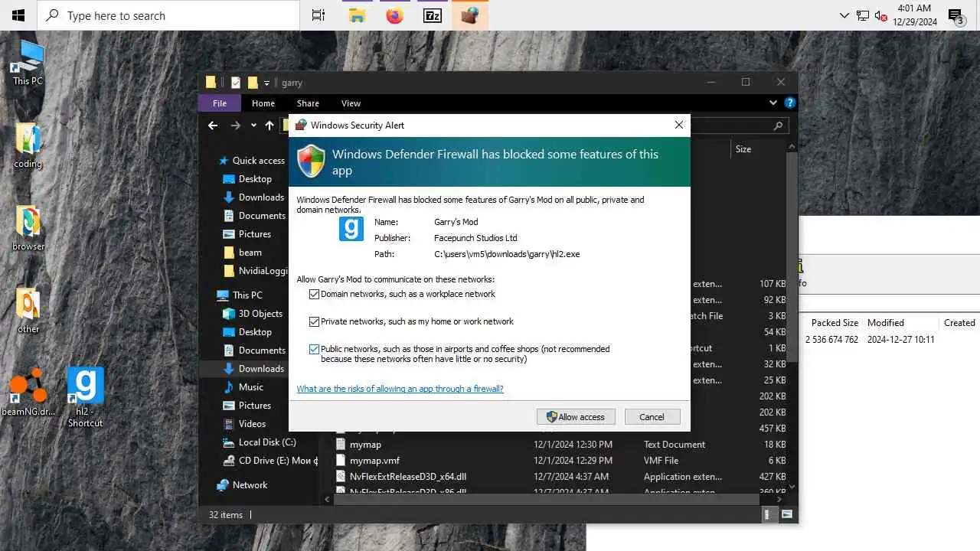Open the Home ribbon tab

pyautogui.click(x=263, y=103)
